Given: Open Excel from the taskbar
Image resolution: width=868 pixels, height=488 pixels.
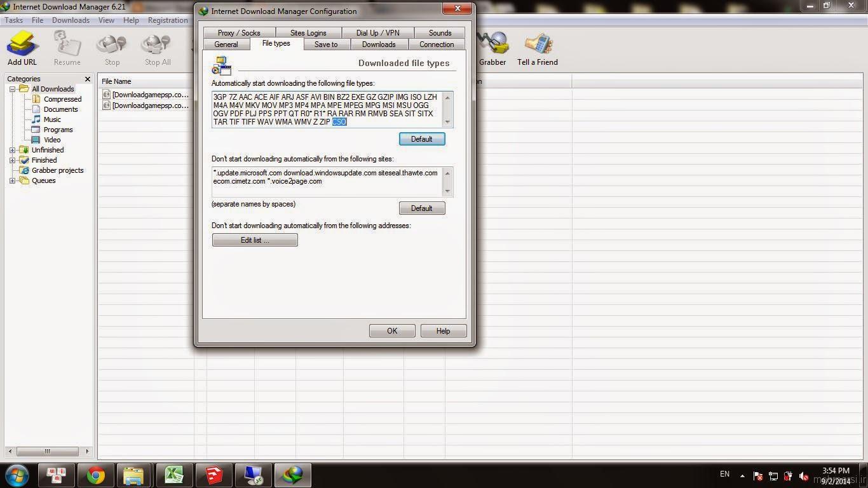Looking at the screenshot, I should (x=174, y=475).
